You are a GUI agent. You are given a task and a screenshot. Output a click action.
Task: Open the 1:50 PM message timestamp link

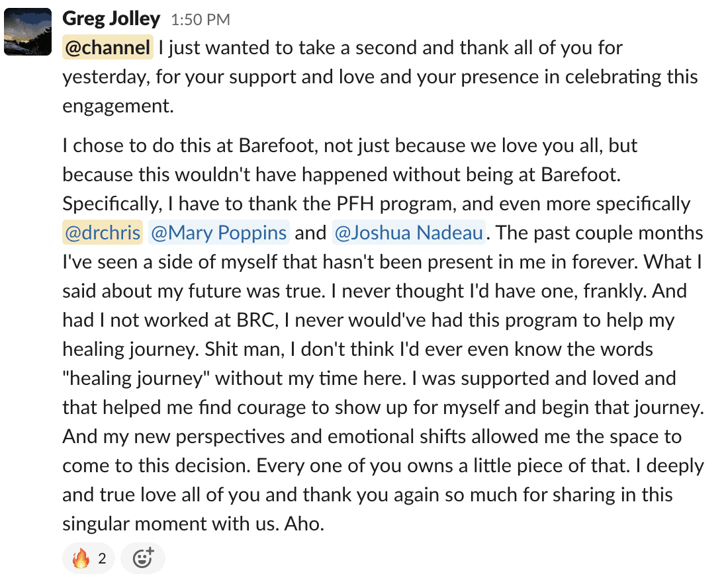pyautogui.click(x=201, y=20)
